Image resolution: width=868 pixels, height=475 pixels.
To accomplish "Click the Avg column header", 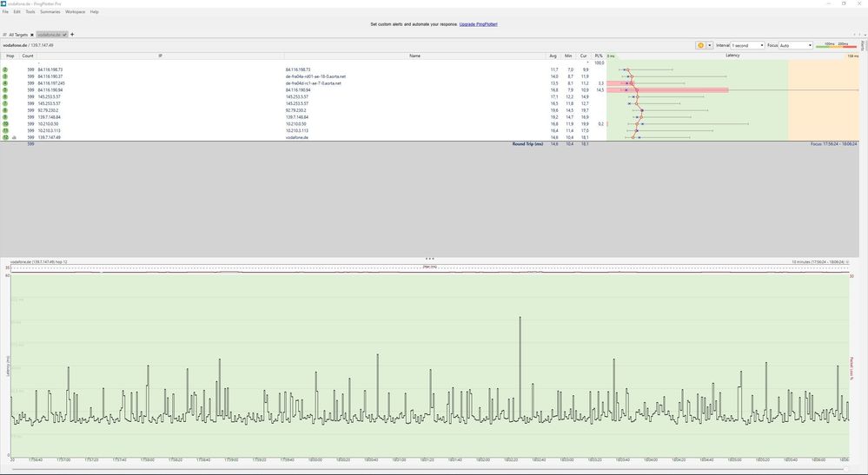I will (x=553, y=55).
